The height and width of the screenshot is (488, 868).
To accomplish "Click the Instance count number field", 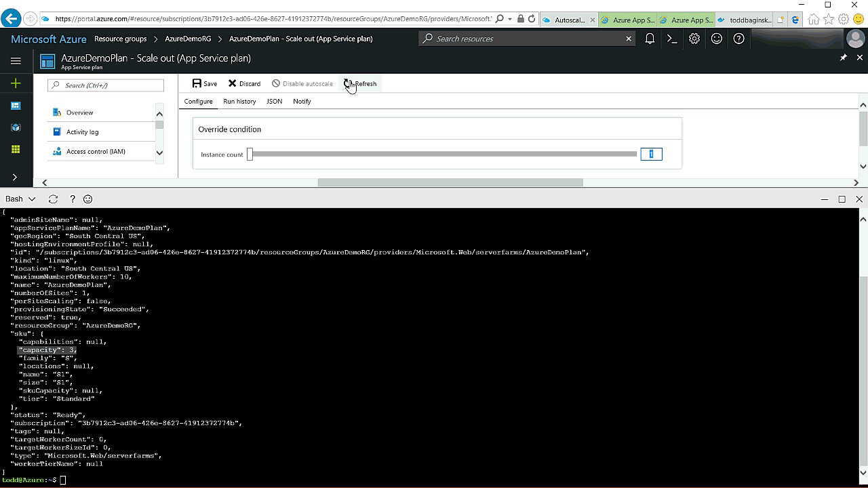I will (x=651, y=155).
